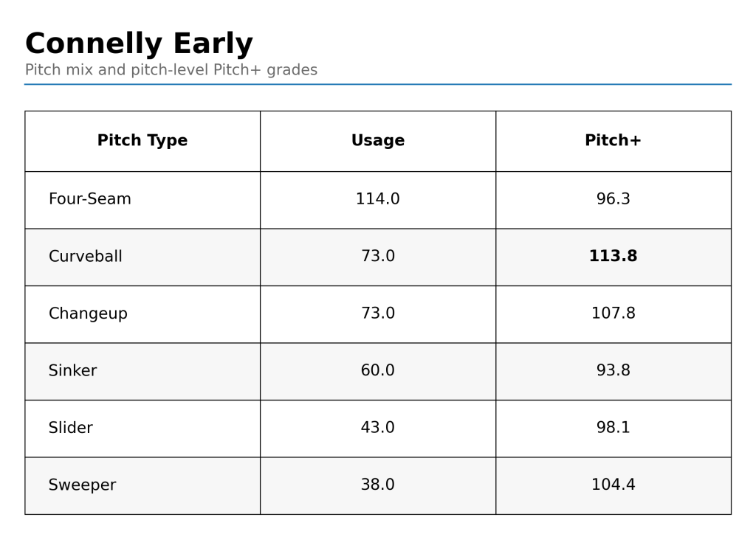Viewport: 756px width, 551px height.
Task: Click the Sinker row label
Action: (72, 372)
